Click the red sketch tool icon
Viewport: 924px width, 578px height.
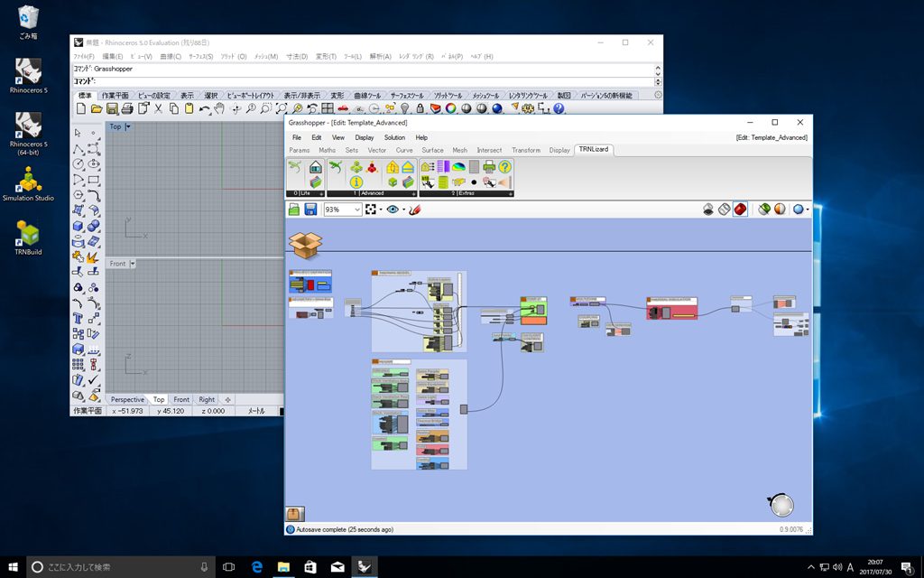pyautogui.click(x=416, y=210)
